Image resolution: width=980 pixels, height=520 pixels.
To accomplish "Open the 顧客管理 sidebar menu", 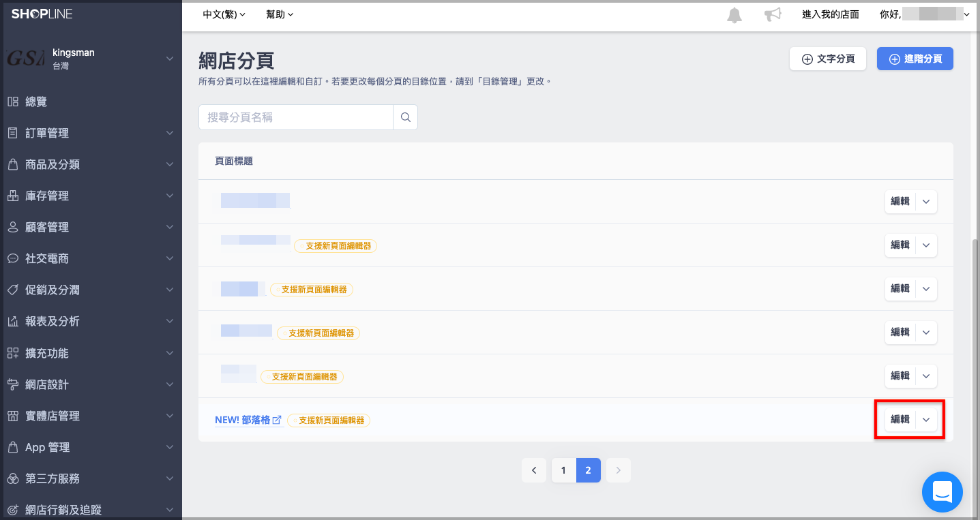I will coord(91,227).
